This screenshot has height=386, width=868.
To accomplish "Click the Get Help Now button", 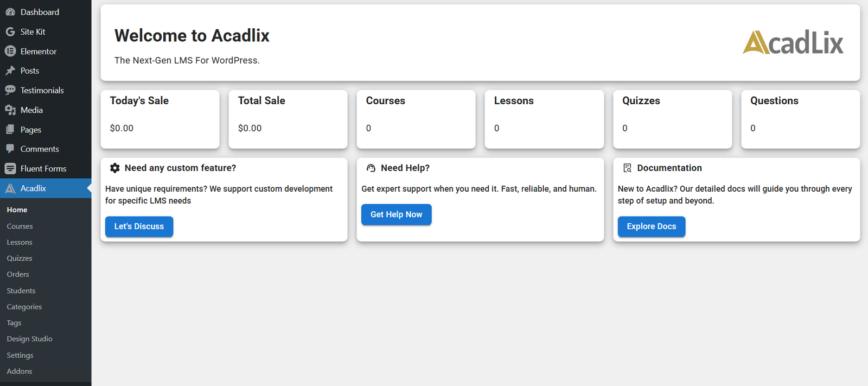I will 396,214.
